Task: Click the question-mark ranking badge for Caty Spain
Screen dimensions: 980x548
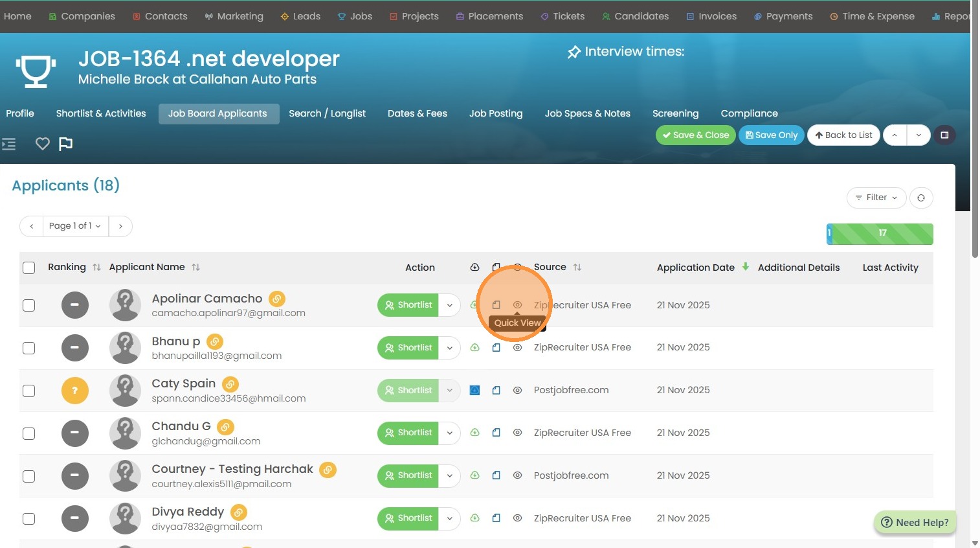Action: point(75,391)
